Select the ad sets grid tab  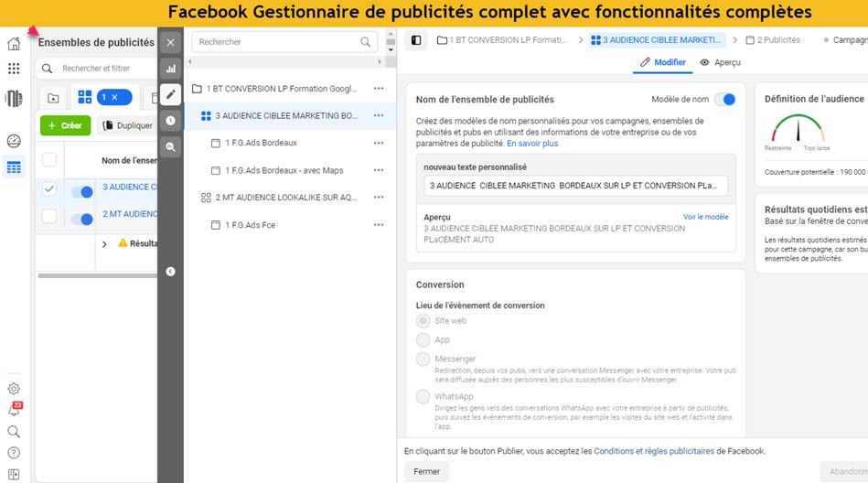[x=85, y=98]
